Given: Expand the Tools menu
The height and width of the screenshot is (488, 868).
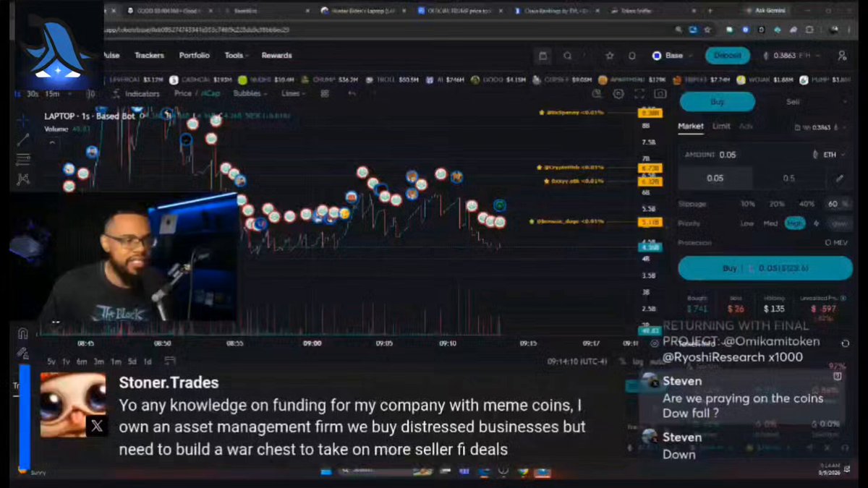Looking at the screenshot, I should click(237, 56).
